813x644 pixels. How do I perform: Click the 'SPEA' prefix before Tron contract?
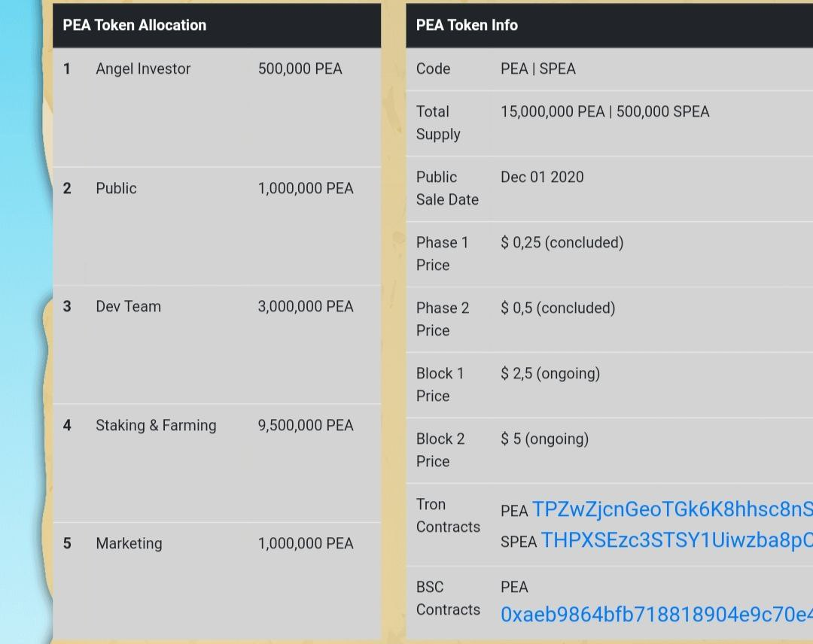pos(518,542)
